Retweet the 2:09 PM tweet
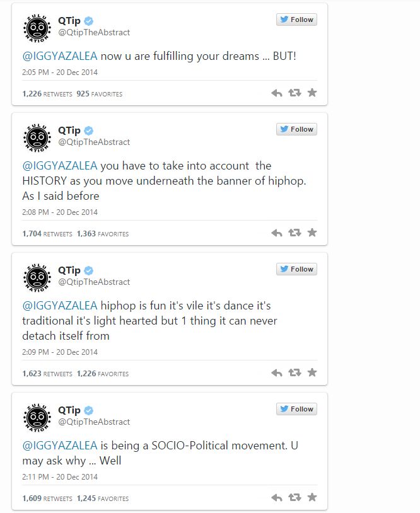Viewport: 420px width, 513px height. (x=295, y=372)
